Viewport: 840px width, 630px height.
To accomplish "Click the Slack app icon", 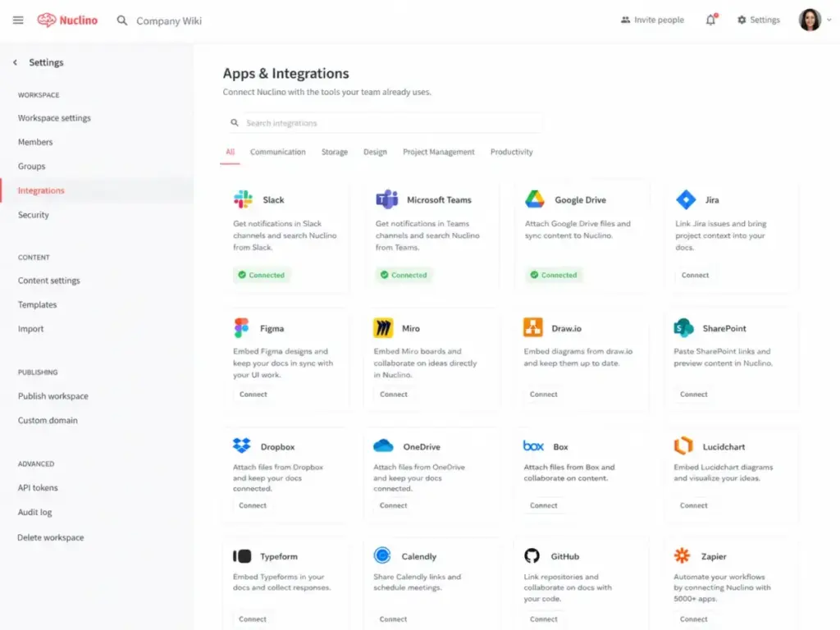I will (x=243, y=199).
